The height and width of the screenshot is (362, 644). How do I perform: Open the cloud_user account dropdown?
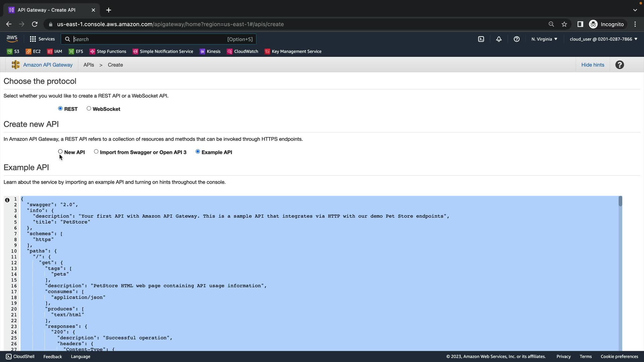click(x=603, y=39)
